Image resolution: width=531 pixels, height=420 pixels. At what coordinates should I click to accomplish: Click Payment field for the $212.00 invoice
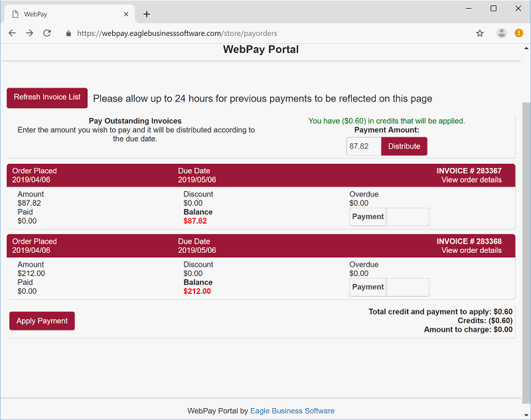click(x=407, y=287)
